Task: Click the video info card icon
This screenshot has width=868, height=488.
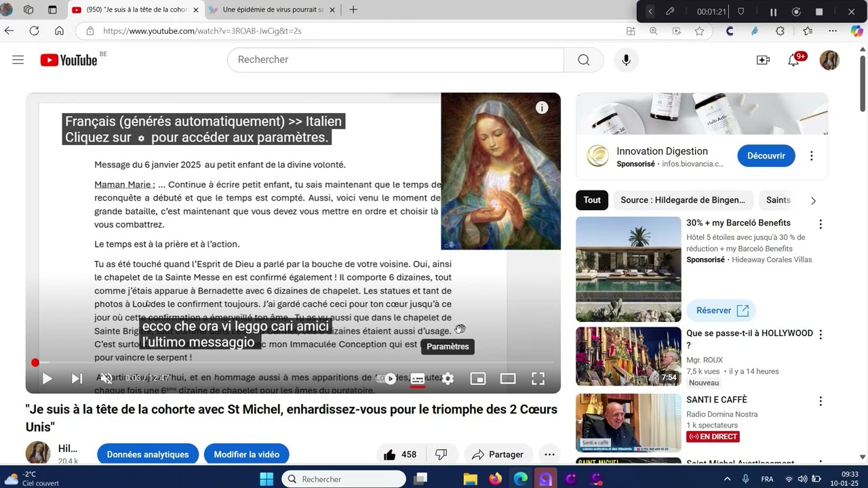Action: coord(542,107)
